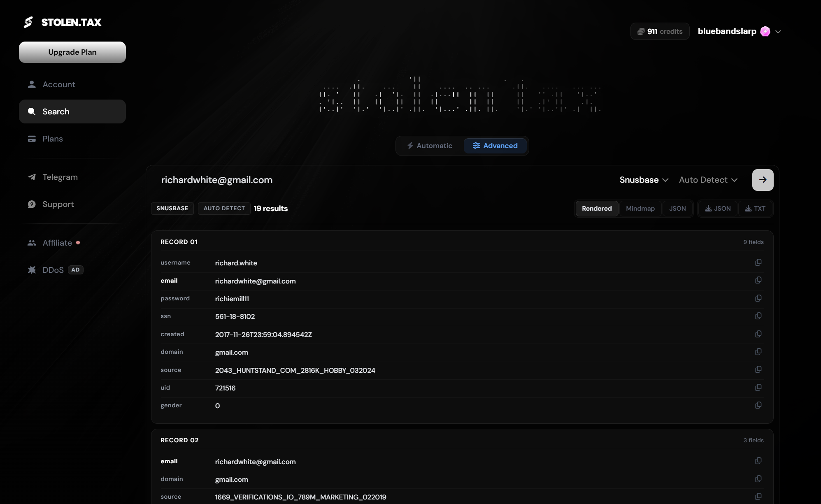Image resolution: width=821 pixels, height=504 pixels.
Task: Copy the created timestamp in Record 01
Action: click(758, 334)
